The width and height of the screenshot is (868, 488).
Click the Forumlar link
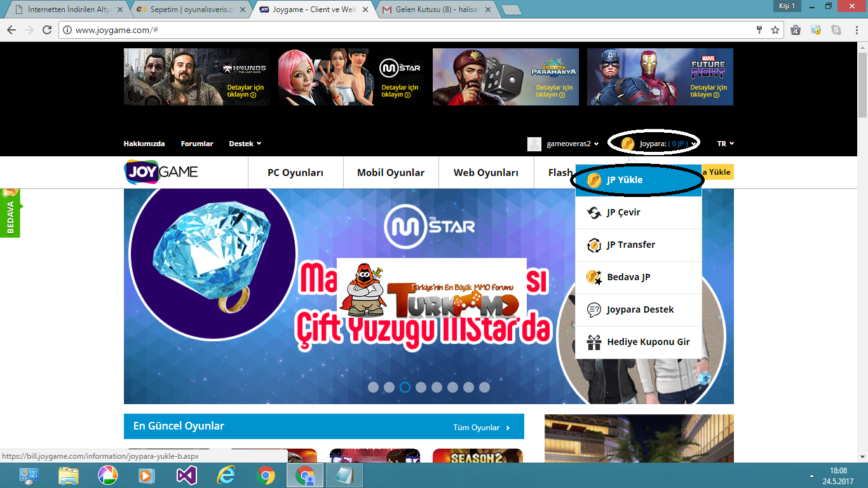[197, 144]
